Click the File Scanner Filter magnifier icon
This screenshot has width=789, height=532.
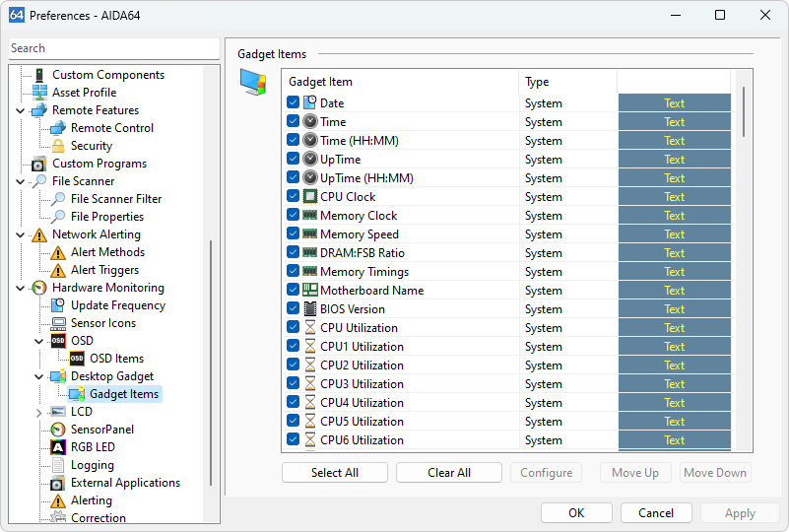pyautogui.click(x=58, y=199)
